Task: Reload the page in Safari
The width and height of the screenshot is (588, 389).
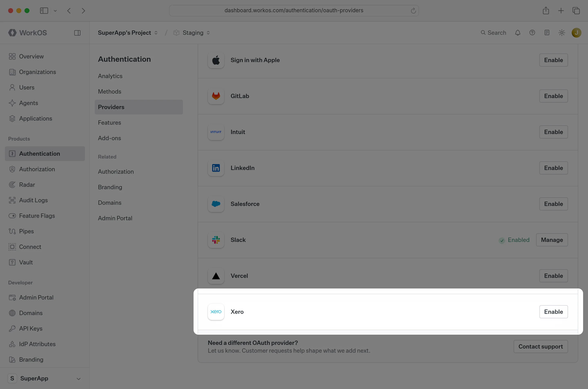Action: tap(413, 11)
